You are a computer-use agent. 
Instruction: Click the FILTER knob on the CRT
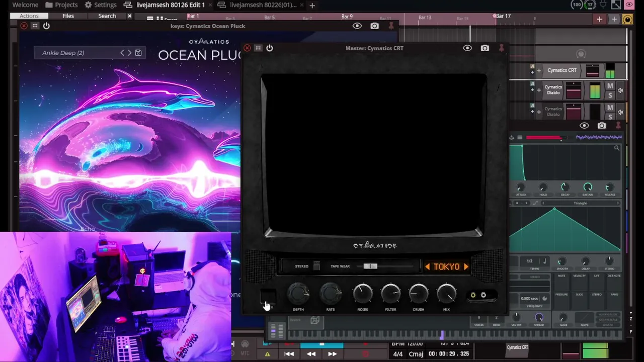pyautogui.click(x=391, y=293)
